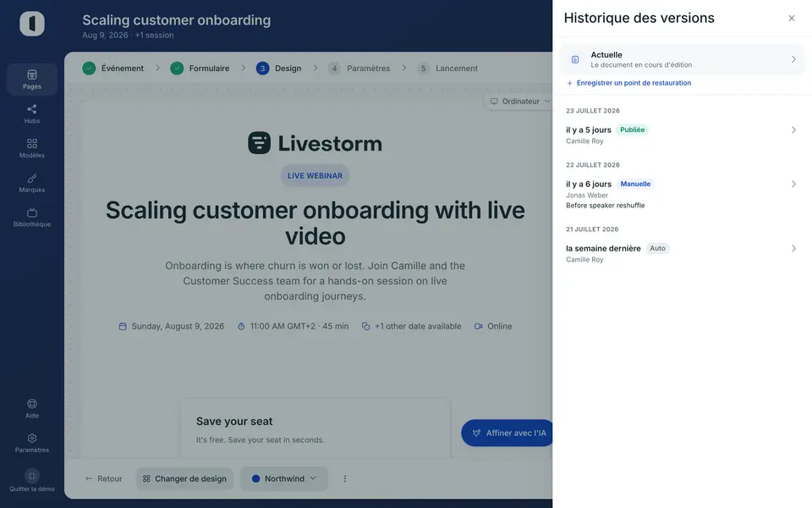Click Enregistrer un point de restauration
The height and width of the screenshot is (508, 812).
pos(628,83)
